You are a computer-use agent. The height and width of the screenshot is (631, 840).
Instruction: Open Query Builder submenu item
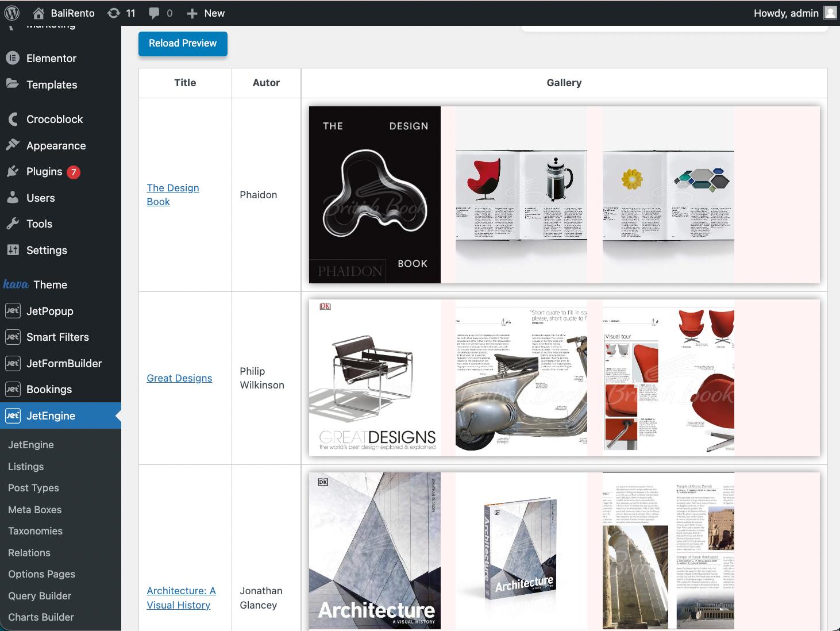coord(40,595)
